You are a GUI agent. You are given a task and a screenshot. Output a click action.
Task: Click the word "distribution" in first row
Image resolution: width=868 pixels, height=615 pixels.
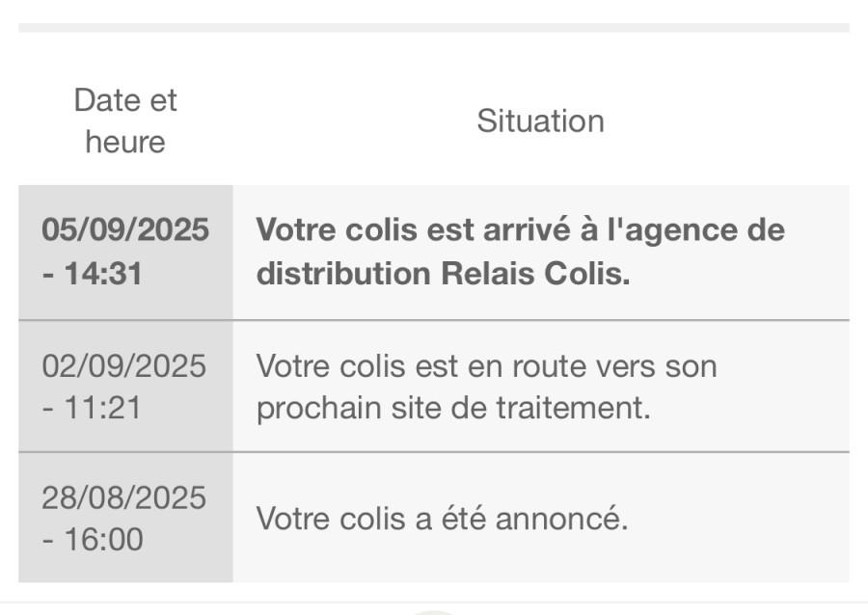point(343,273)
